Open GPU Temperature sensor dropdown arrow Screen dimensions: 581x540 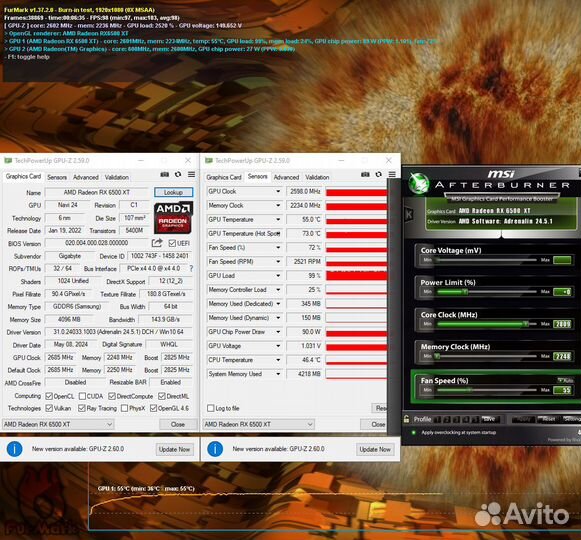click(x=278, y=219)
